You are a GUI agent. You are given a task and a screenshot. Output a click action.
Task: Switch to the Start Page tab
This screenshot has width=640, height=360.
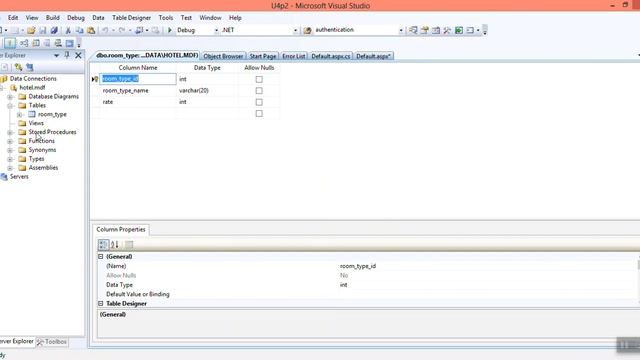click(x=263, y=56)
